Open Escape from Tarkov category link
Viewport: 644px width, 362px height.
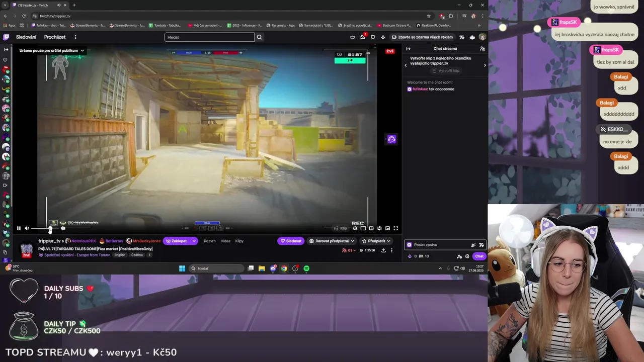93,255
